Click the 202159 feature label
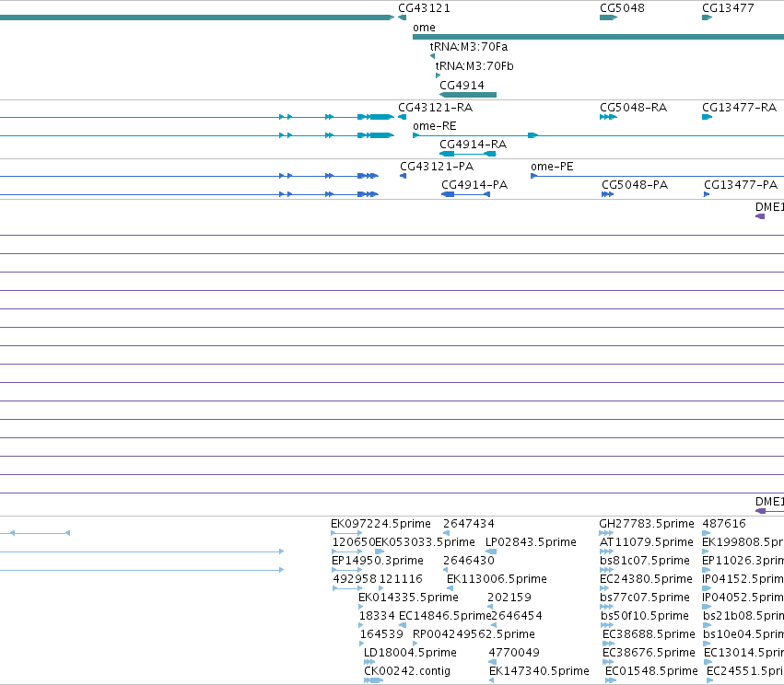784x685 pixels. tap(509, 598)
